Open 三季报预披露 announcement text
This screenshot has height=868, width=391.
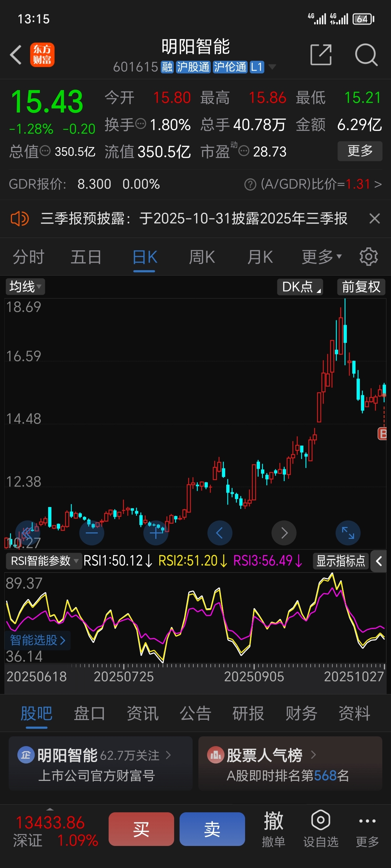[194, 218]
